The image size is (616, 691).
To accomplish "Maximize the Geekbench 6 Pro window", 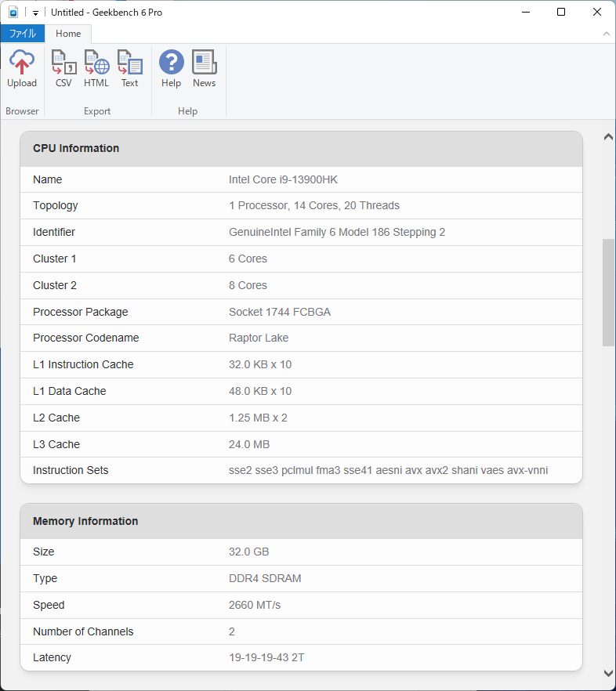I will (x=561, y=13).
